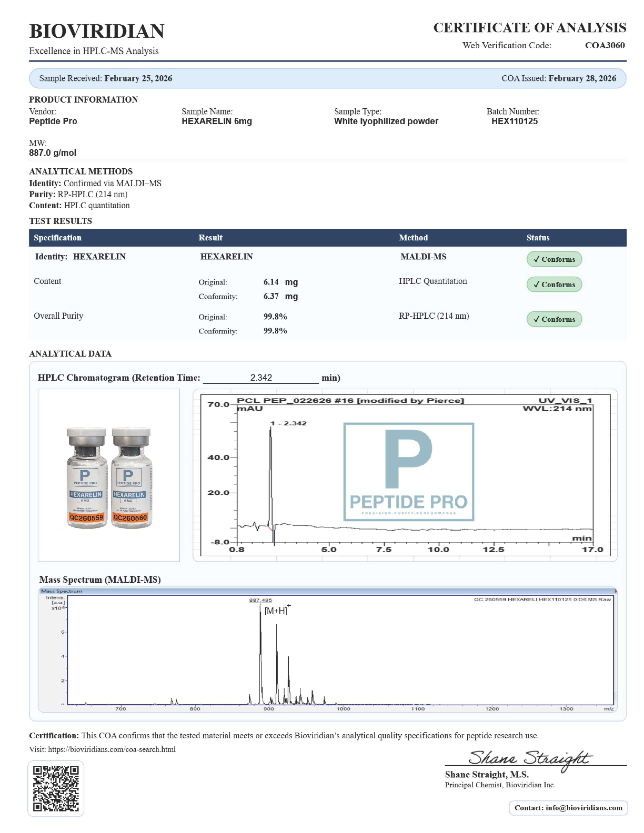The height and width of the screenshot is (833, 644).
Task: Click the Content Conforms status badge
Action: 554,285
